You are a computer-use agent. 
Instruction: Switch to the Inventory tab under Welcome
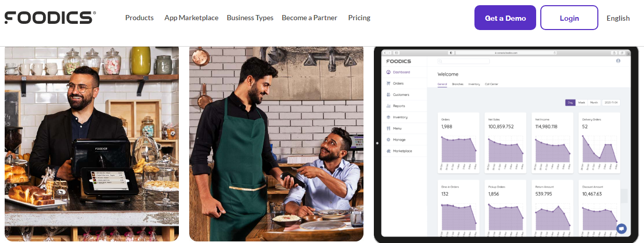point(474,84)
